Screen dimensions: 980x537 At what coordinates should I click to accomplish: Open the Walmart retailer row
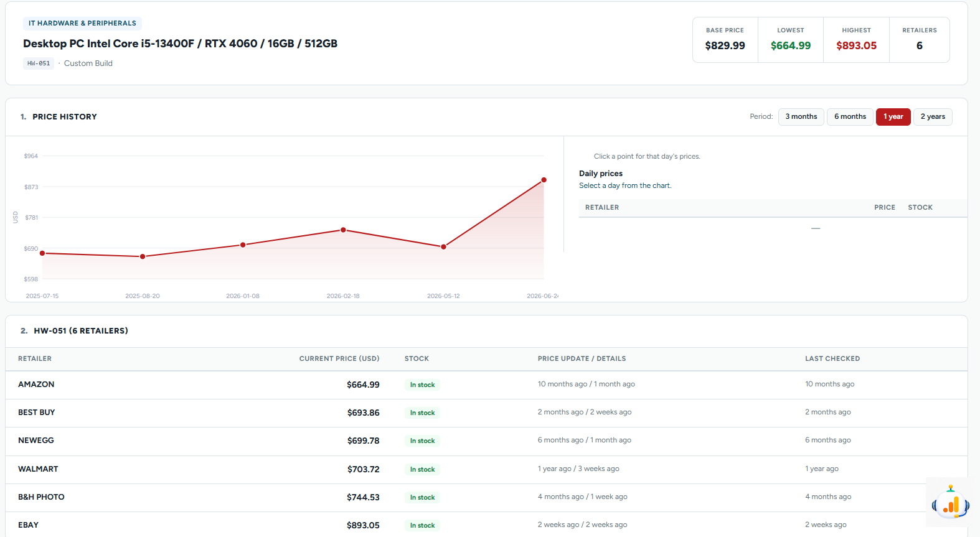pos(486,470)
